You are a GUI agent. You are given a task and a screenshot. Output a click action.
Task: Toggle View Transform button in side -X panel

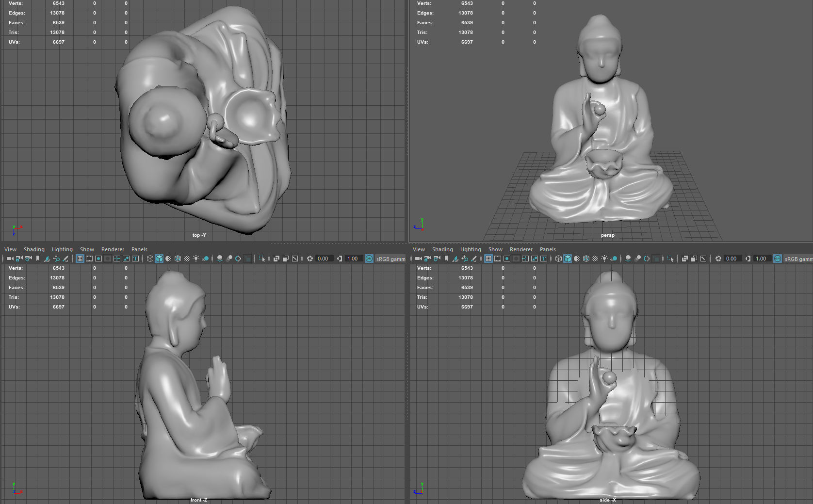[x=778, y=259]
